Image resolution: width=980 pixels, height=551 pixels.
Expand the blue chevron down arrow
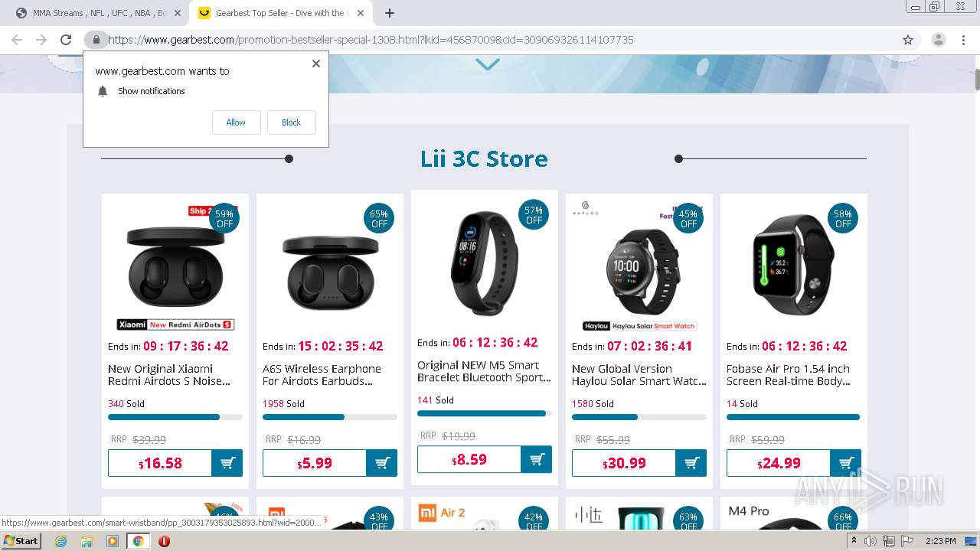coord(488,65)
